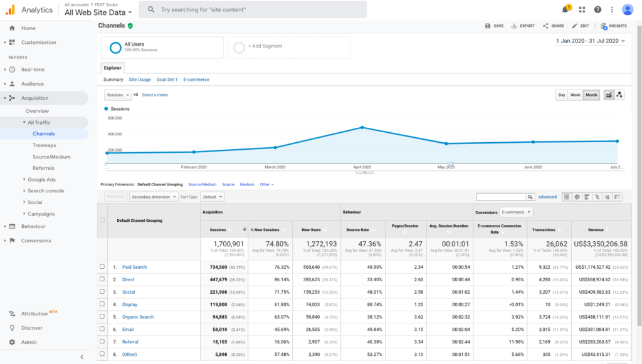Open the All Web Site Data view selector

point(98,13)
